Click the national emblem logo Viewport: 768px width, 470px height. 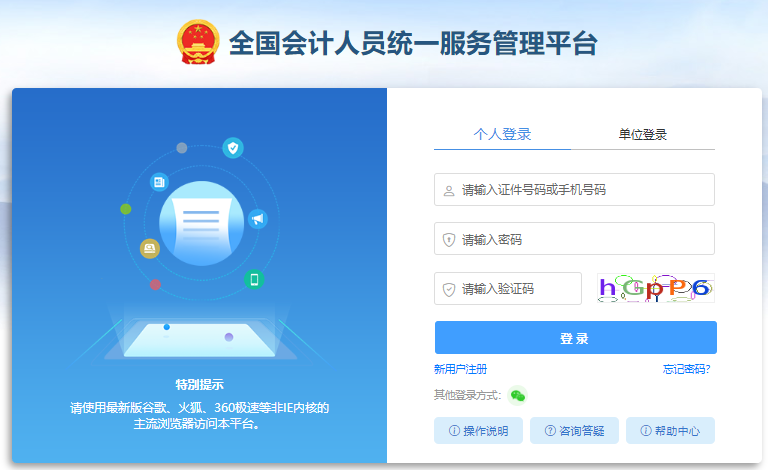click(198, 42)
